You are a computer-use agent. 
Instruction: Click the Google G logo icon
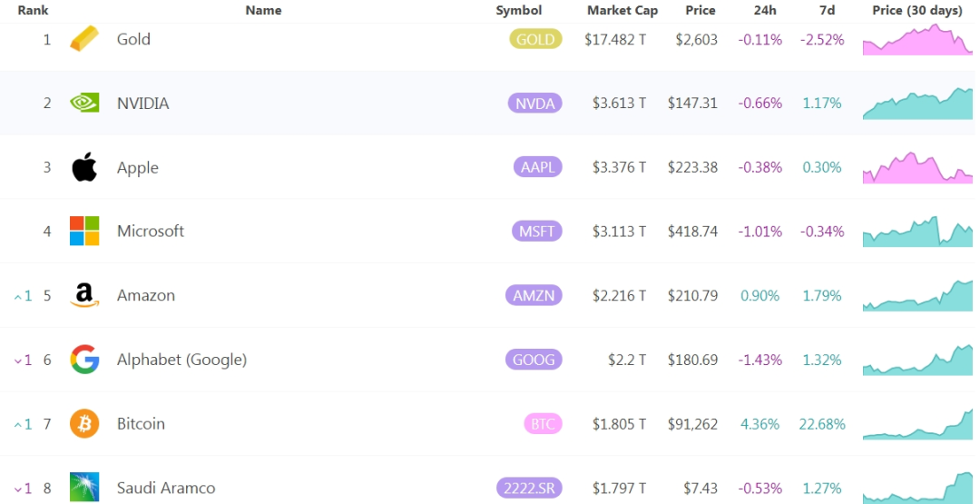84,360
